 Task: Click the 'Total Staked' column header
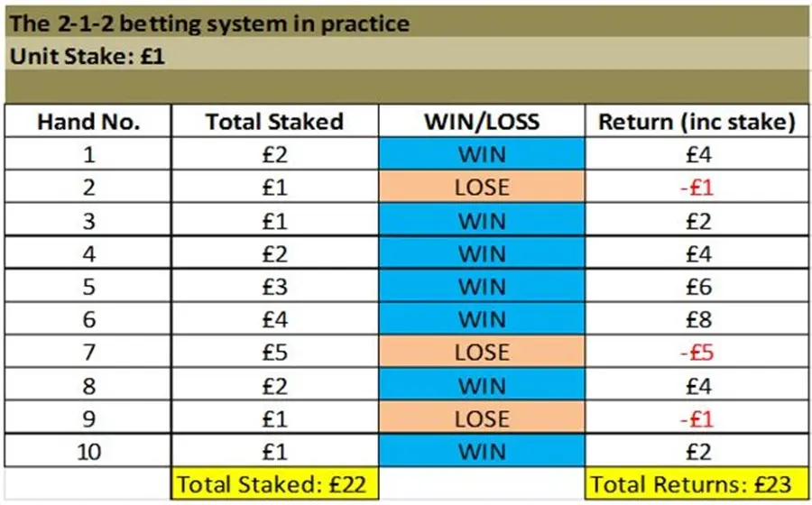274,121
